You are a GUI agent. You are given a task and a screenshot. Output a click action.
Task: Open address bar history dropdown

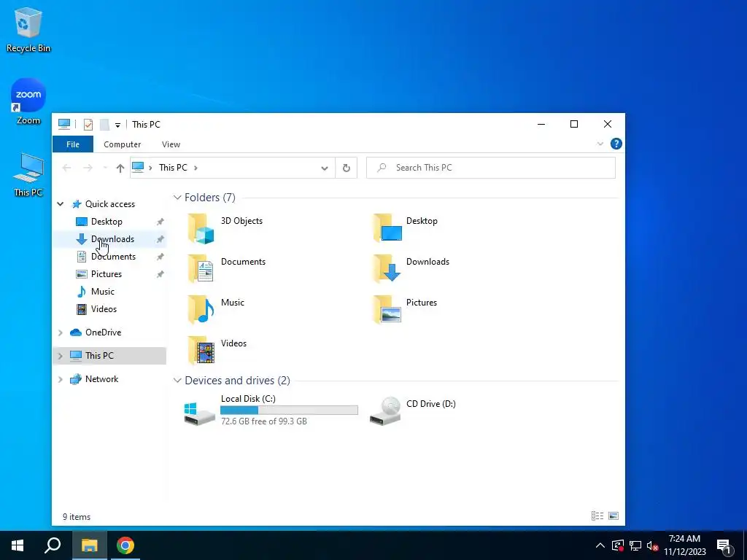pyautogui.click(x=325, y=168)
